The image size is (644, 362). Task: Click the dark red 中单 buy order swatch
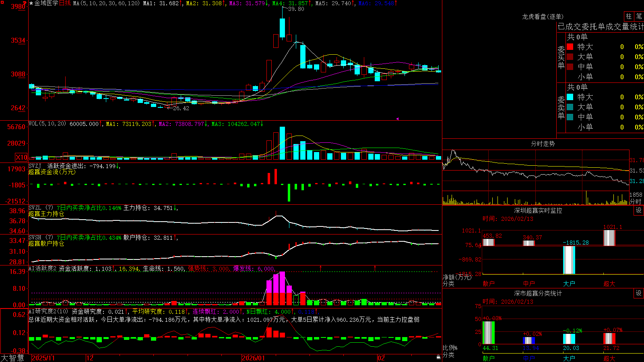coord(570,67)
